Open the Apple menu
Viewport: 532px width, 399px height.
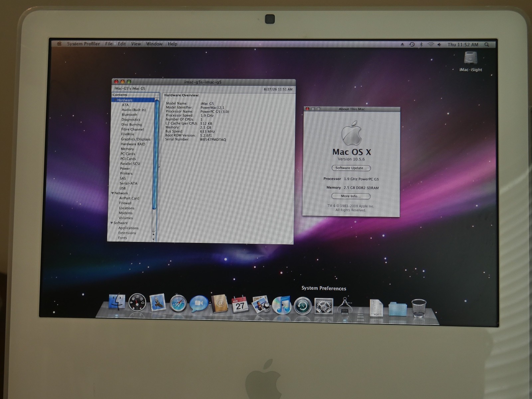pyautogui.click(x=60, y=44)
